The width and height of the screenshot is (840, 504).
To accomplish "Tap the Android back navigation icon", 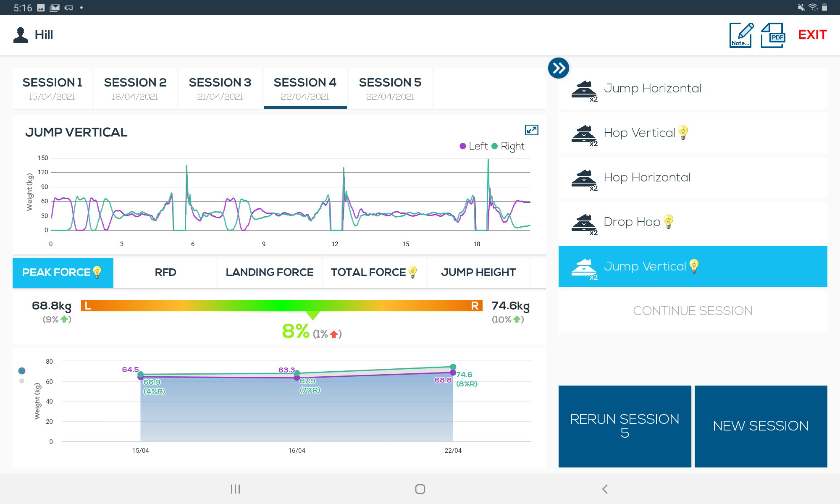I will point(605,489).
